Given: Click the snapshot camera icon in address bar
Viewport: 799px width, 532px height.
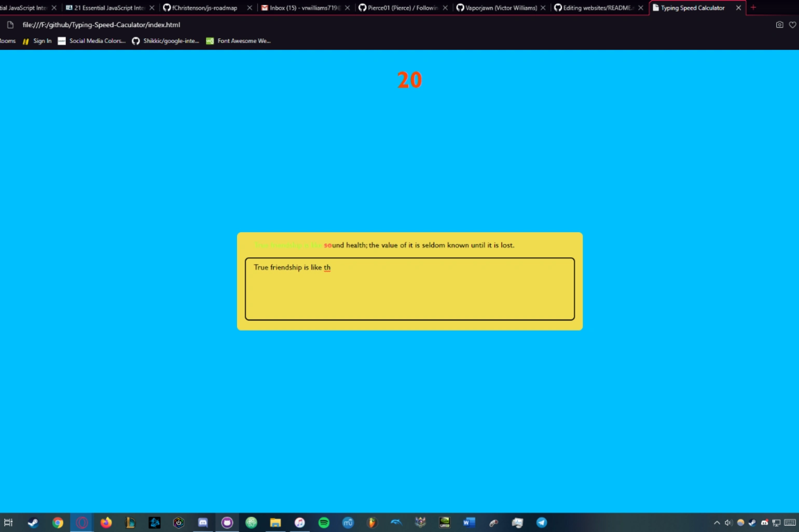Looking at the screenshot, I should pyautogui.click(x=779, y=25).
